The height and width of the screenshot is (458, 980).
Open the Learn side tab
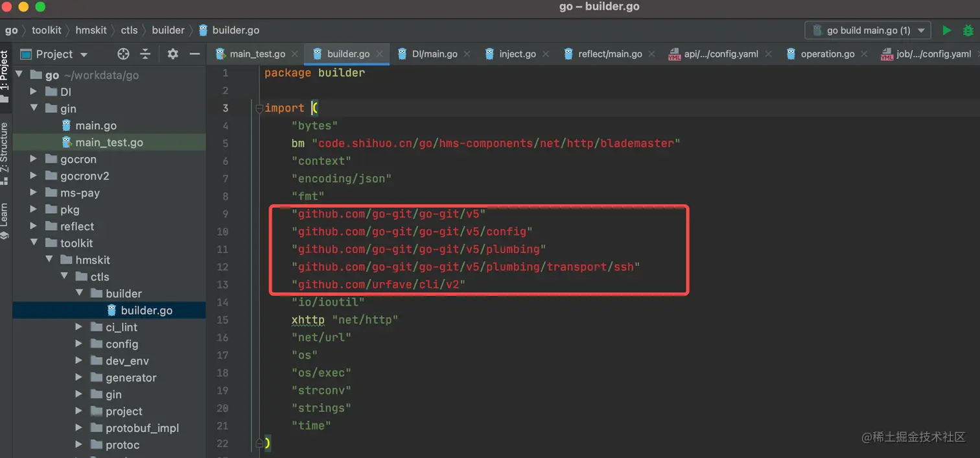[x=5, y=221]
